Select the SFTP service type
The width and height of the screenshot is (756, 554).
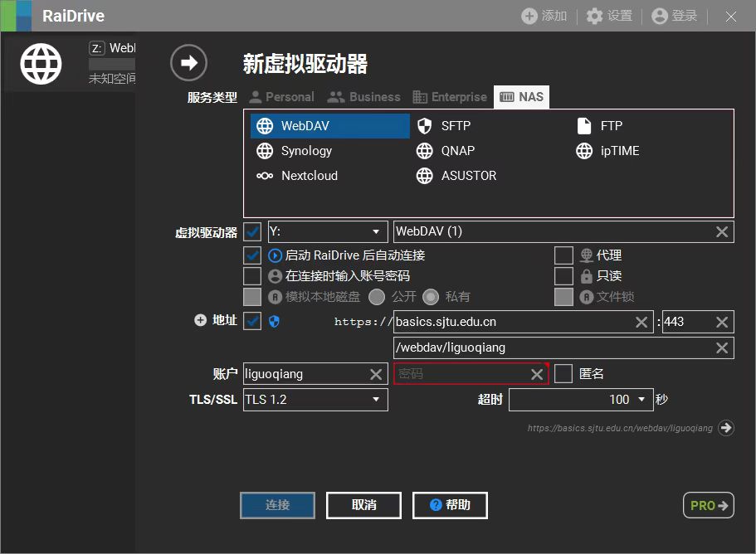click(455, 125)
